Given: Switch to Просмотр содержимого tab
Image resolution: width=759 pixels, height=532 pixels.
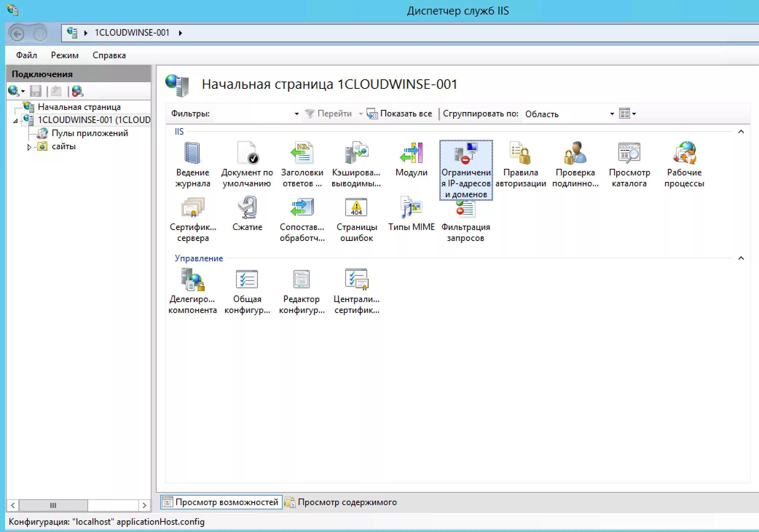Looking at the screenshot, I should click(x=347, y=502).
